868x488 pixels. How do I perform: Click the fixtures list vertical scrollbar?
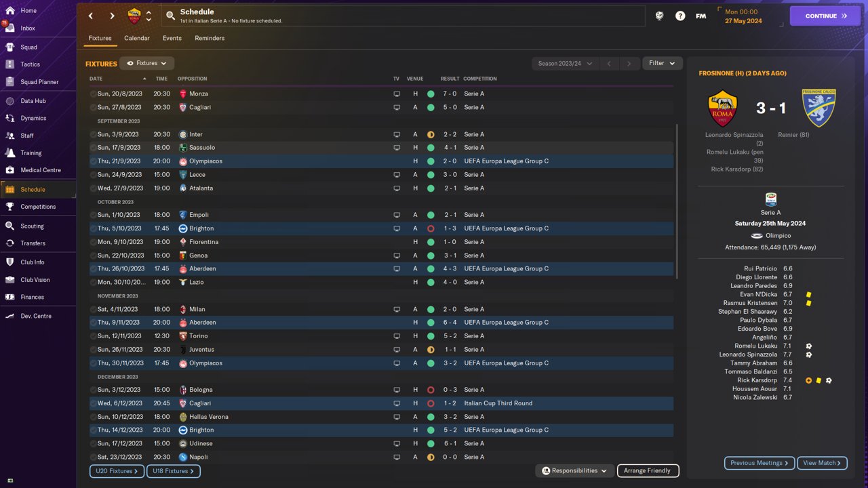click(x=677, y=200)
